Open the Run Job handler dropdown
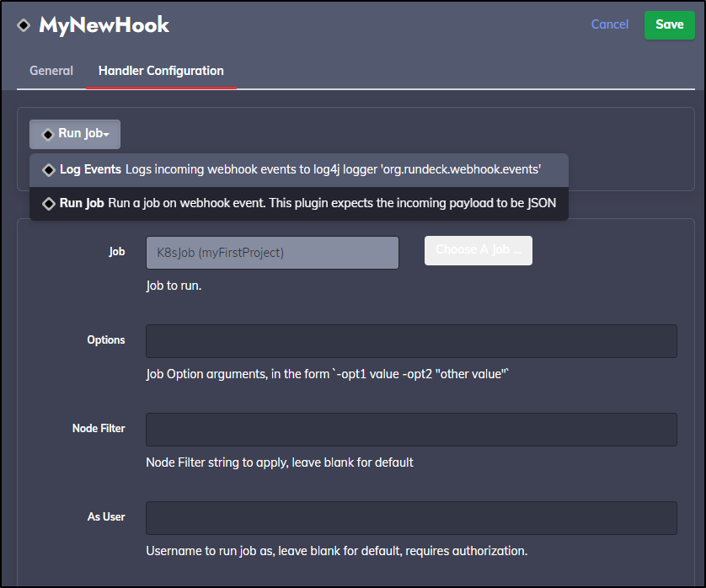The width and height of the screenshot is (706, 588). [x=75, y=134]
